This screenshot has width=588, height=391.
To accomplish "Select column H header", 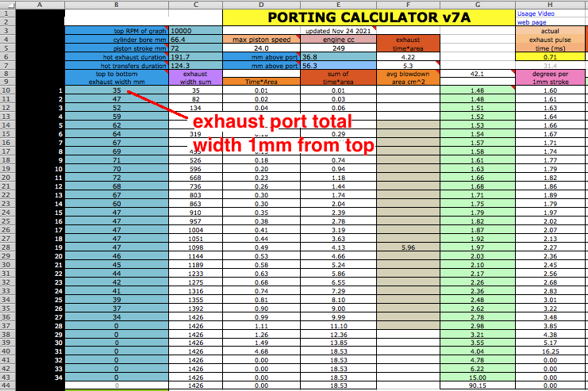I will (550, 5).
